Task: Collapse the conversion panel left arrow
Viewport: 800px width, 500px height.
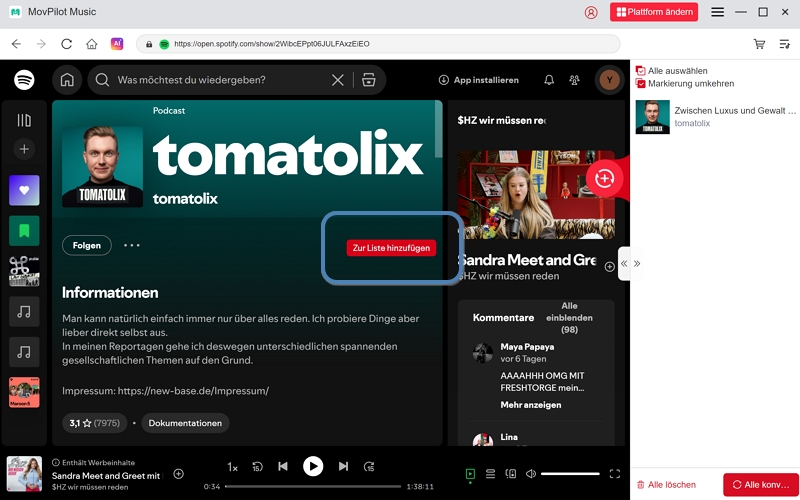Action: pyautogui.click(x=624, y=264)
